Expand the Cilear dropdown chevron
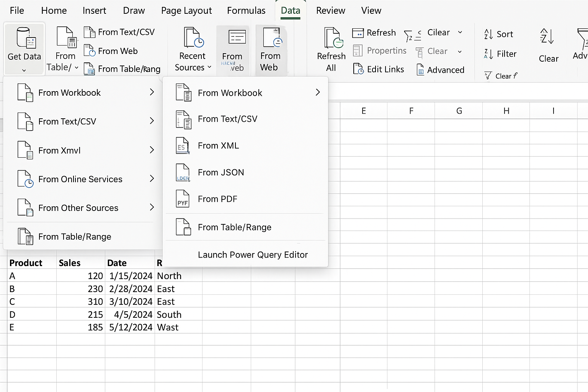588x392 pixels. [460, 33]
